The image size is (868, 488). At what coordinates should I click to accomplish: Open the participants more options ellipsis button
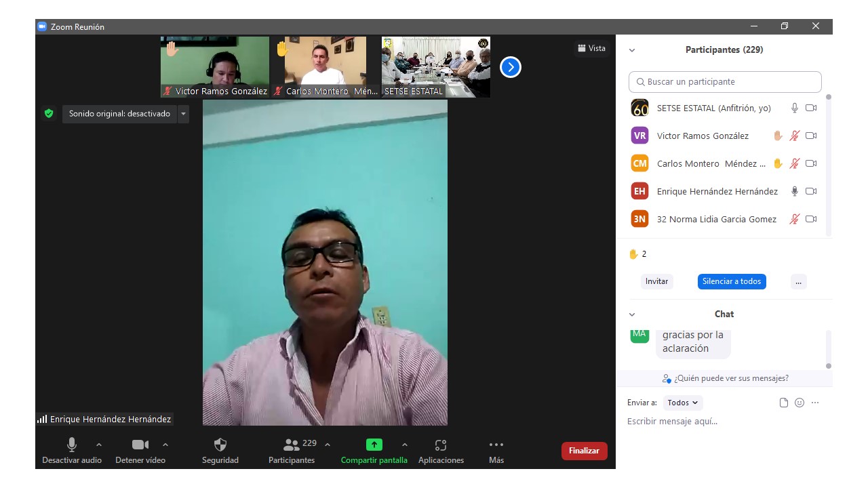coord(798,281)
